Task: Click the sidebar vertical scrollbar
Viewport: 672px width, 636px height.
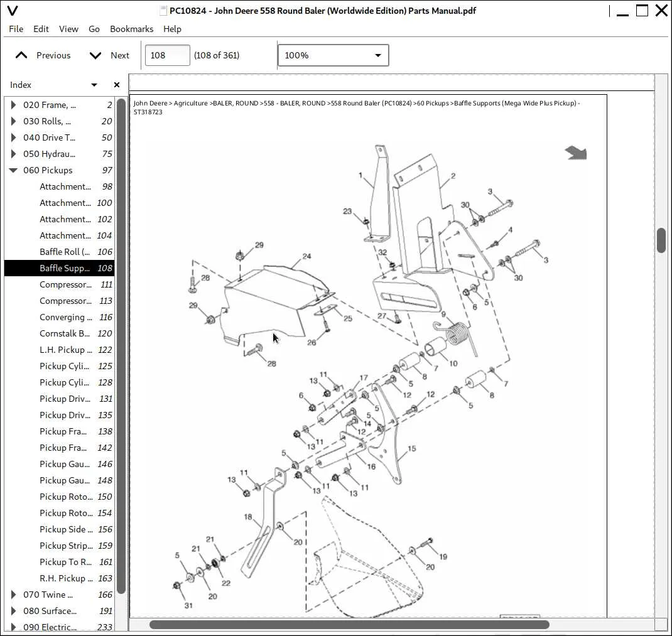Action: (x=121, y=345)
